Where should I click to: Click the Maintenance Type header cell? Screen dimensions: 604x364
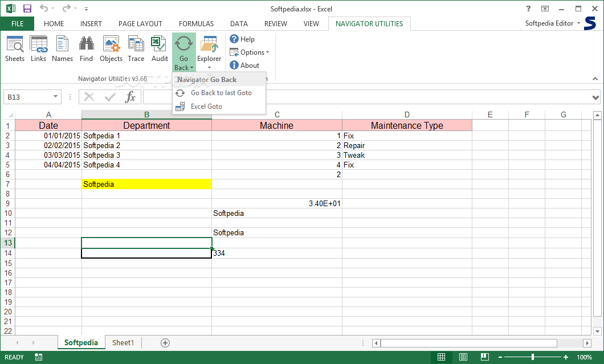(x=407, y=125)
